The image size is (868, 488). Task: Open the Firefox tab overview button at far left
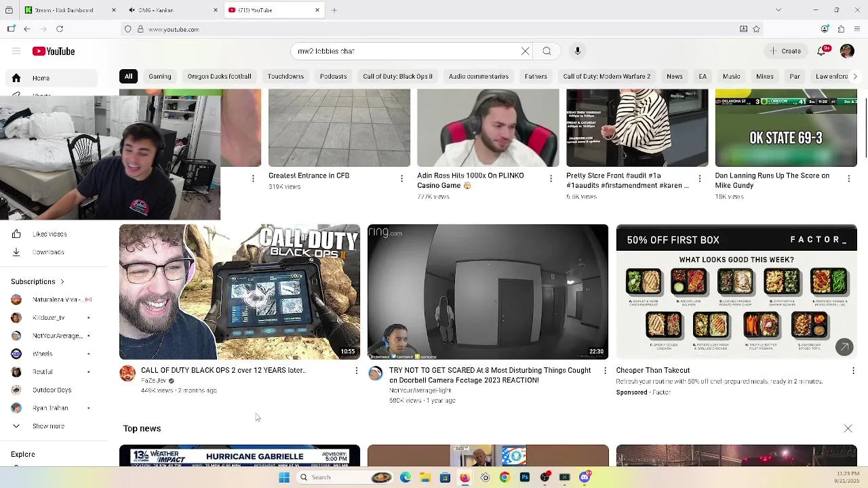click(9, 10)
